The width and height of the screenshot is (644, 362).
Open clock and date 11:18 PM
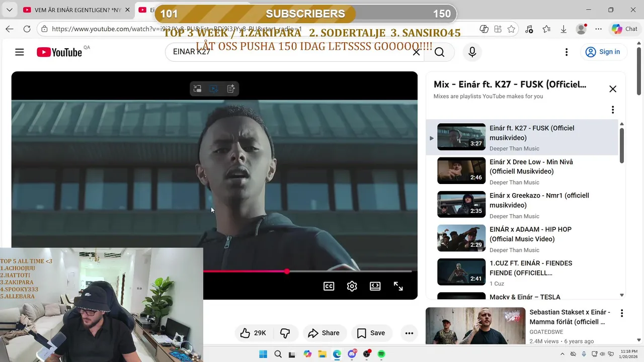[629, 354]
